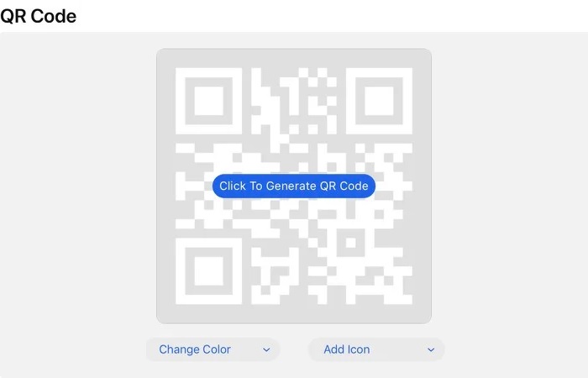Select the Change Color text label
Screen dimensions: 588x378
[x=195, y=349]
